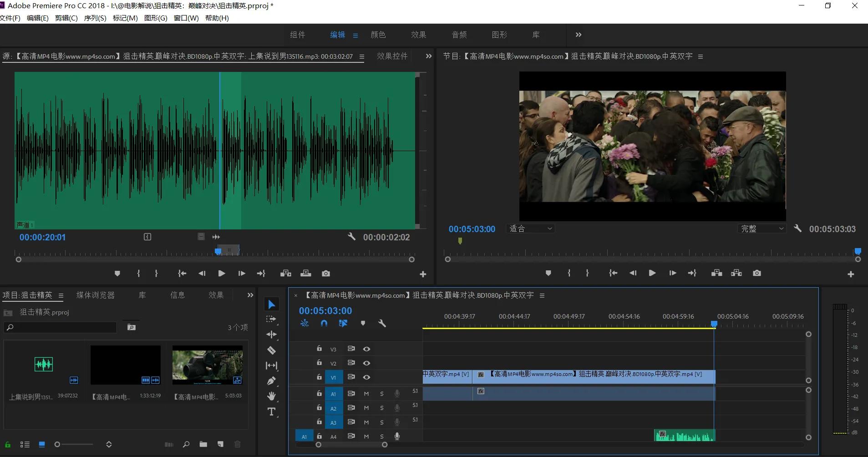
Task: Switch to the 音频 workspace
Action: pyautogui.click(x=459, y=35)
